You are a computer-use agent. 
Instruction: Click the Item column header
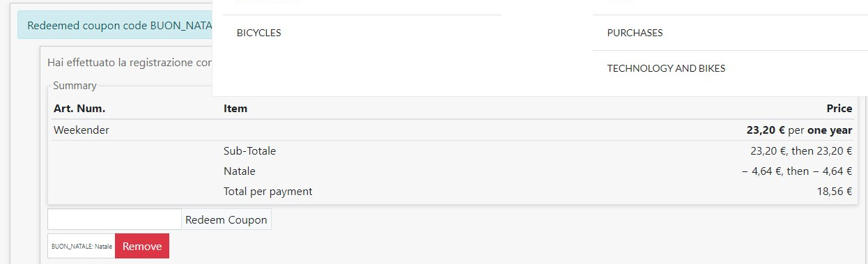pos(235,109)
